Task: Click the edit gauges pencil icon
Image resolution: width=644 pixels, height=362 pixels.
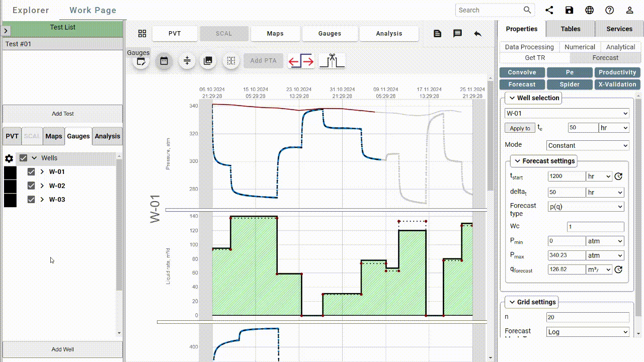Action: (x=141, y=61)
